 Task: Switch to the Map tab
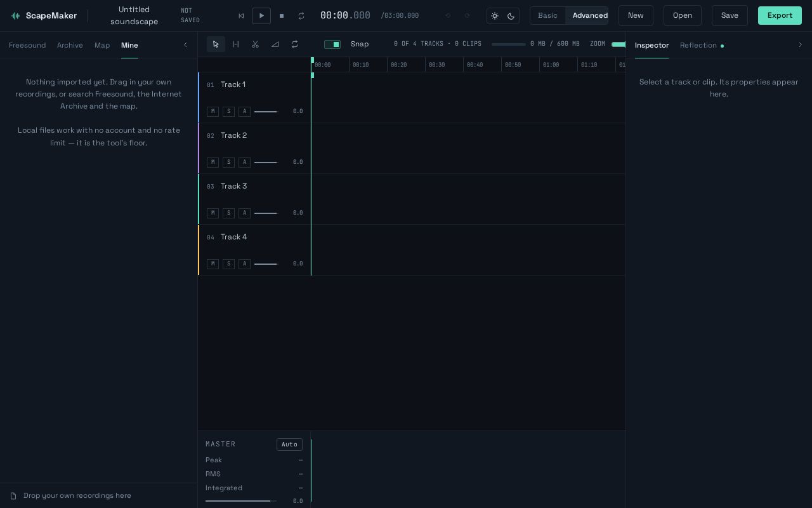tap(102, 45)
